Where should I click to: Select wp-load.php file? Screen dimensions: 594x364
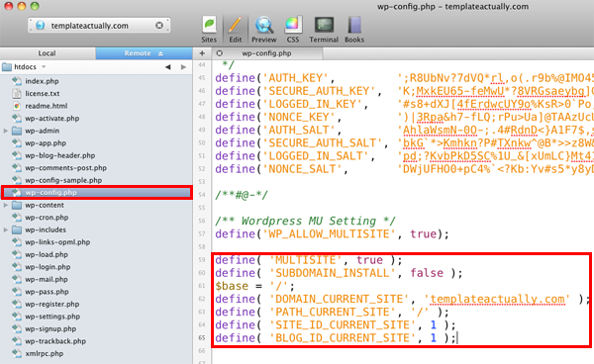coord(47,254)
